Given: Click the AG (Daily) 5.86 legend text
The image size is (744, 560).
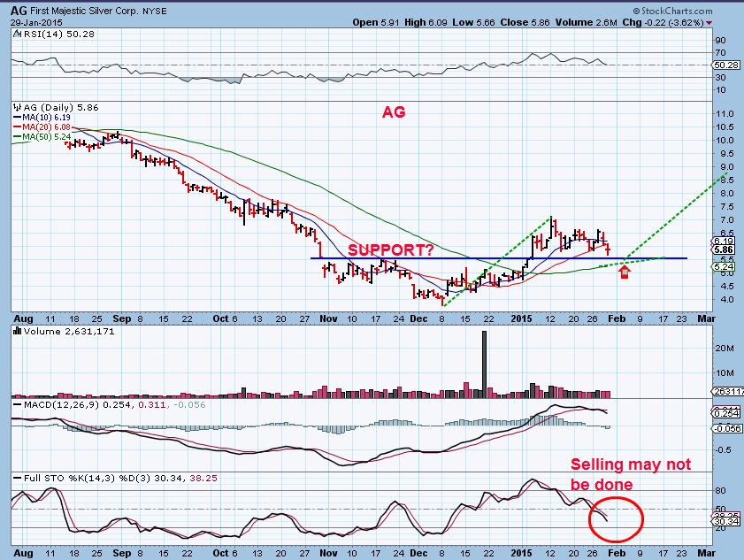Looking at the screenshot, I should (61, 107).
